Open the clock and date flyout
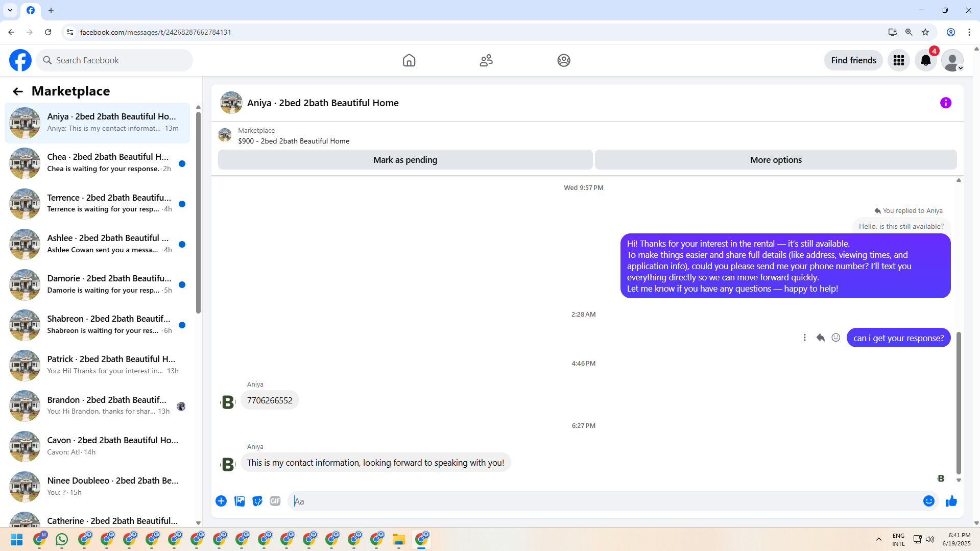 point(957,540)
